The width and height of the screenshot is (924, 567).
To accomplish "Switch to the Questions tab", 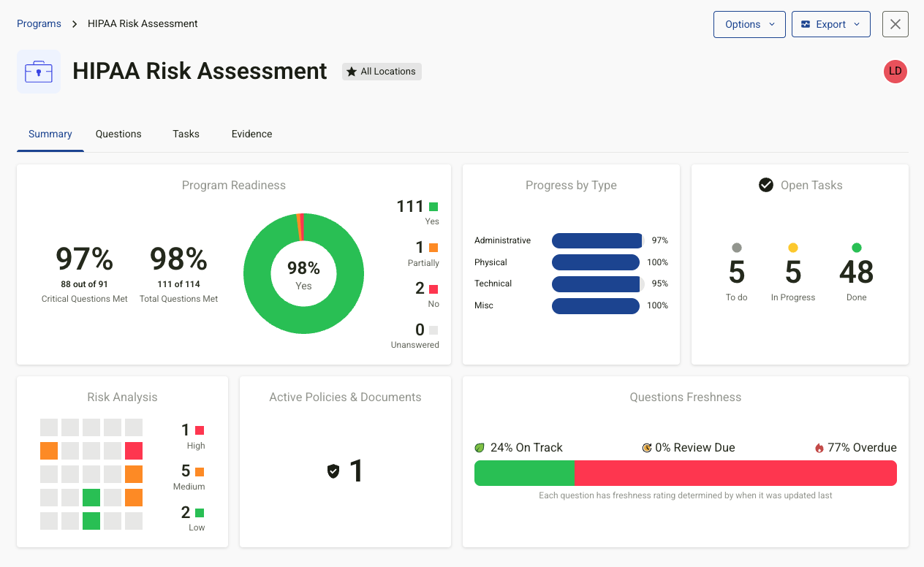I will click(118, 134).
